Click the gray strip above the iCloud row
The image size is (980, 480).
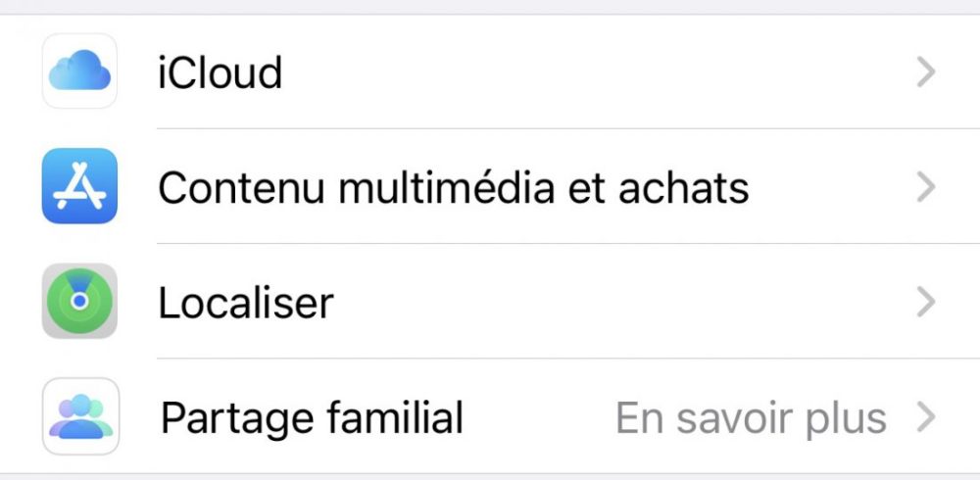click(490, 6)
